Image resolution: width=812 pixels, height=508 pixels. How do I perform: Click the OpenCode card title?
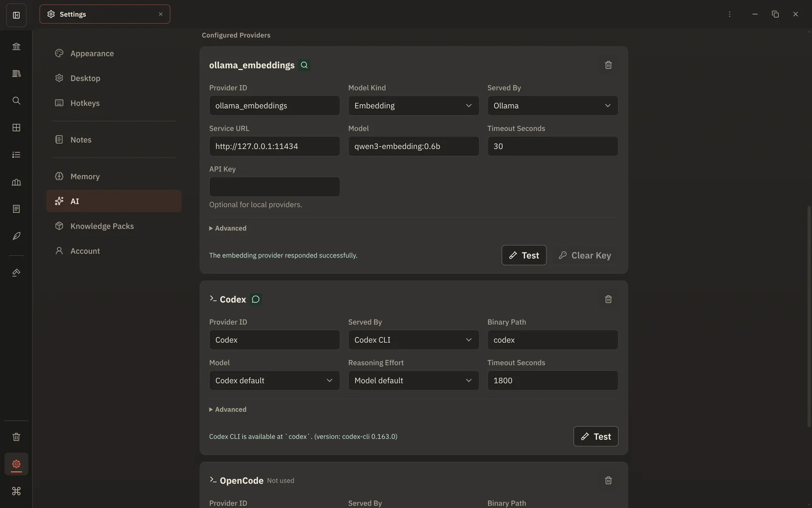click(x=241, y=481)
